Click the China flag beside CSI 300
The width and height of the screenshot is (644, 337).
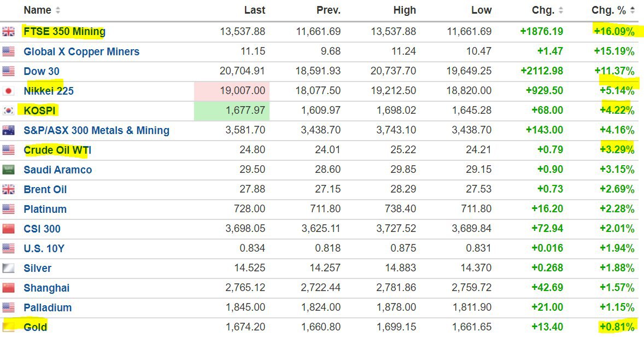pos(8,229)
